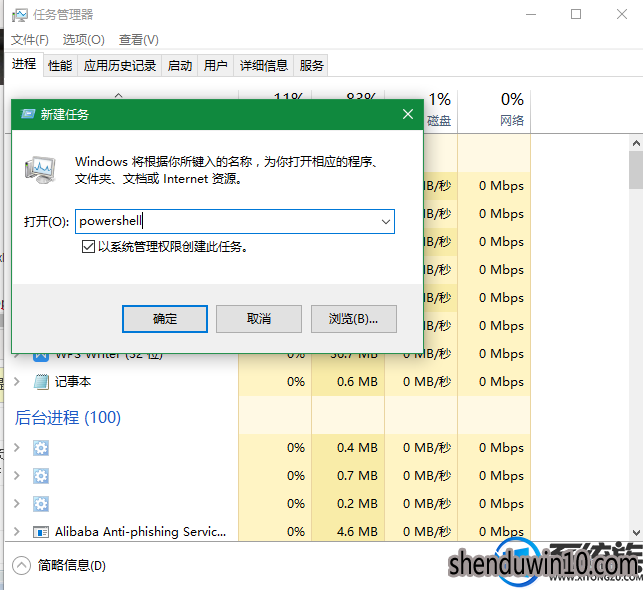
Task: Switch to the 启动 tab
Action: (x=180, y=65)
